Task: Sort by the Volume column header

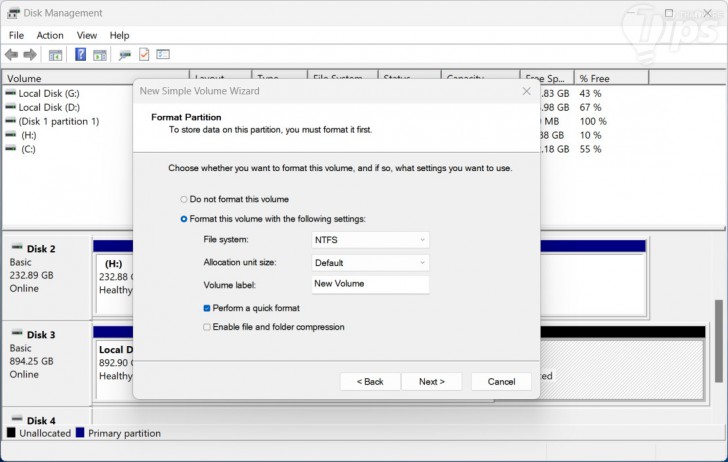Action: coord(96,78)
